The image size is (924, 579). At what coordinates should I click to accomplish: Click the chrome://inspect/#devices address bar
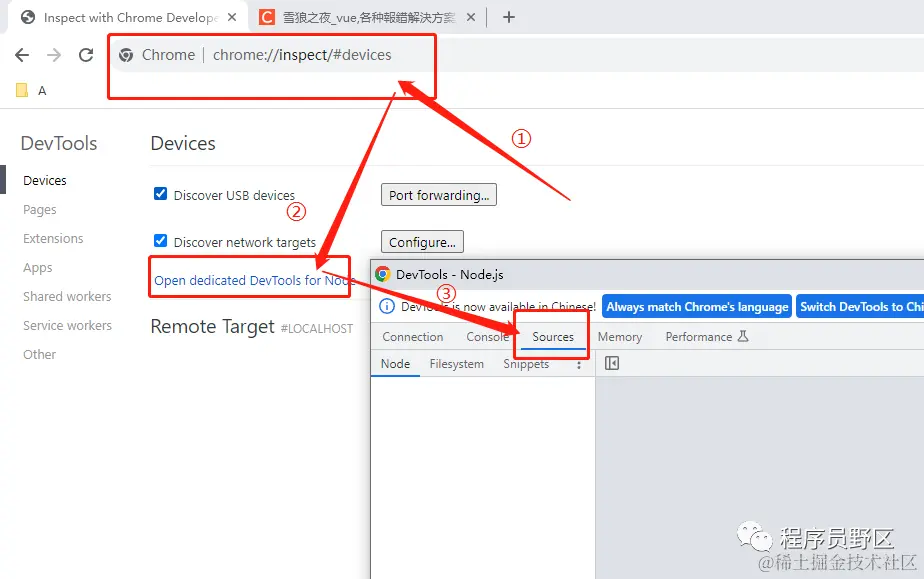[302, 55]
